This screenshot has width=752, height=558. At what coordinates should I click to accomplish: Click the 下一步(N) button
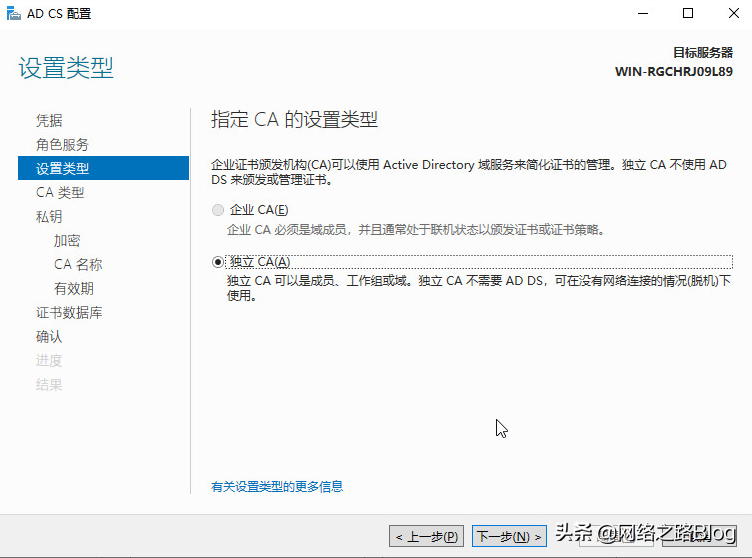pyautogui.click(x=509, y=536)
